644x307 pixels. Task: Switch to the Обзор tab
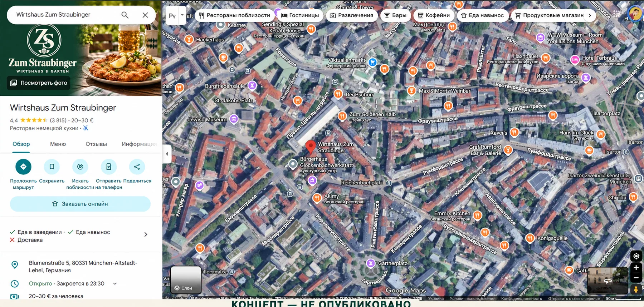(21, 144)
